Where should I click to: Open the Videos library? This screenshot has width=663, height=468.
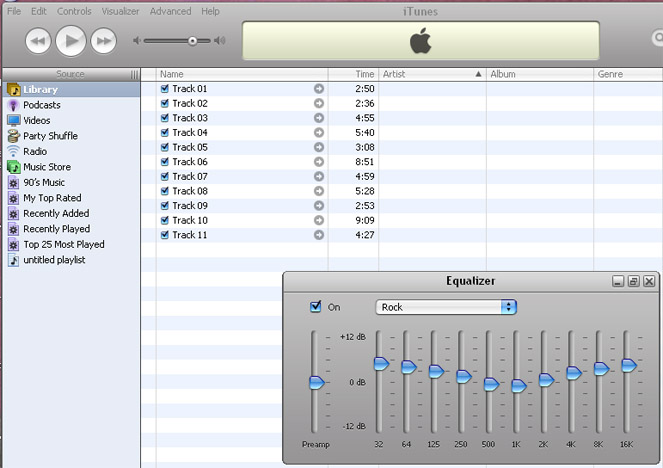pos(37,120)
